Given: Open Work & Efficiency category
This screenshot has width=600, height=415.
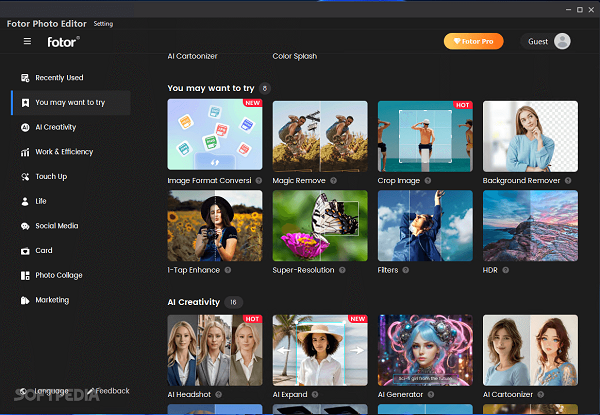Looking at the screenshot, I should 71,152.
